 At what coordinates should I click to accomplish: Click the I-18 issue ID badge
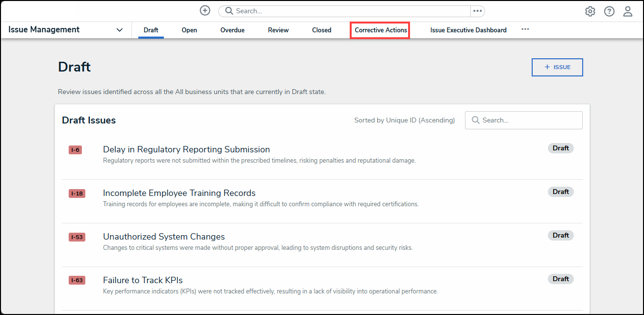click(x=77, y=194)
